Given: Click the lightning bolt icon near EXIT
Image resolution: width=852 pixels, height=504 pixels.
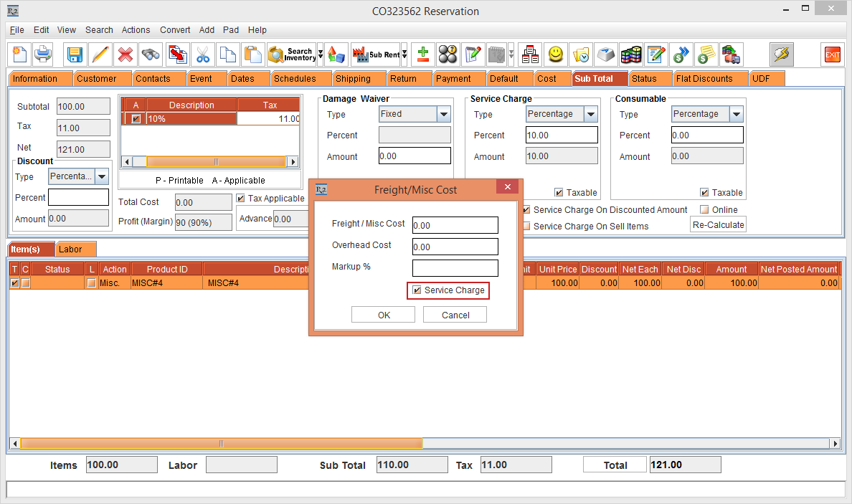Looking at the screenshot, I should click(x=781, y=54).
